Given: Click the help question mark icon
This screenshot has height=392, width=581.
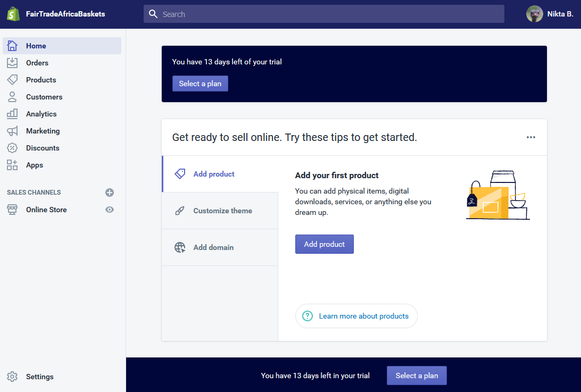Looking at the screenshot, I should click(308, 316).
